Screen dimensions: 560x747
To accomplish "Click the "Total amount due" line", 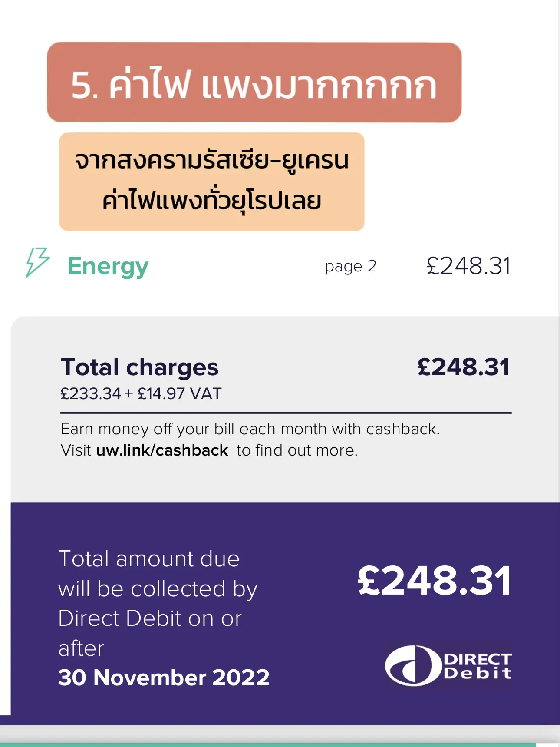I will click(x=149, y=559).
